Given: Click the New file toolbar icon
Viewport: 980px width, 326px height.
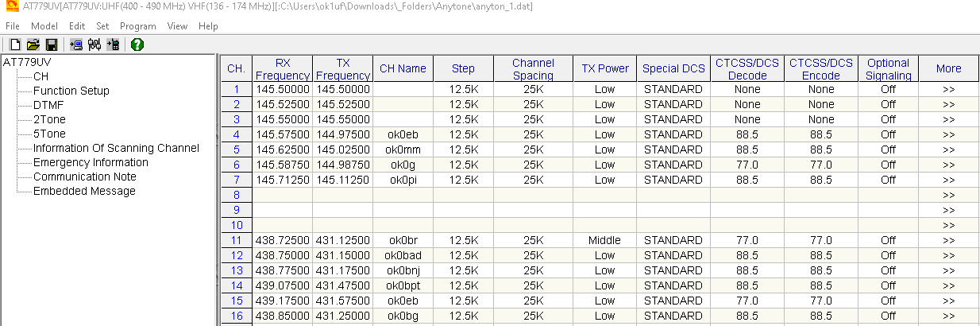Looking at the screenshot, I should (16, 45).
